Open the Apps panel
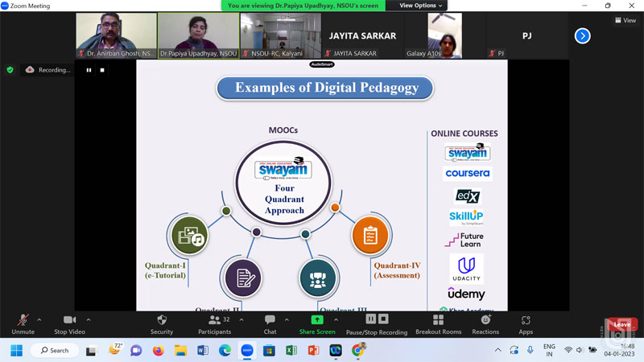644x362 pixels. click(526, 324)
